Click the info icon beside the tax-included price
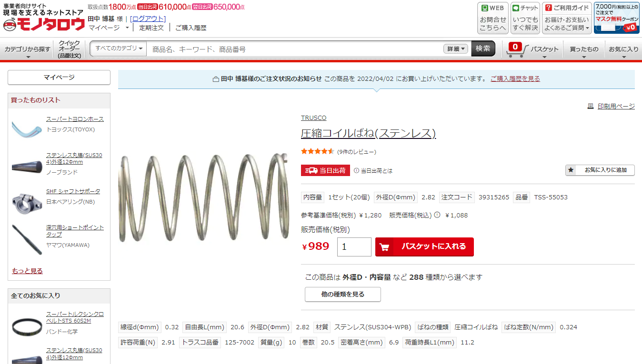 (x=437, y=215)
